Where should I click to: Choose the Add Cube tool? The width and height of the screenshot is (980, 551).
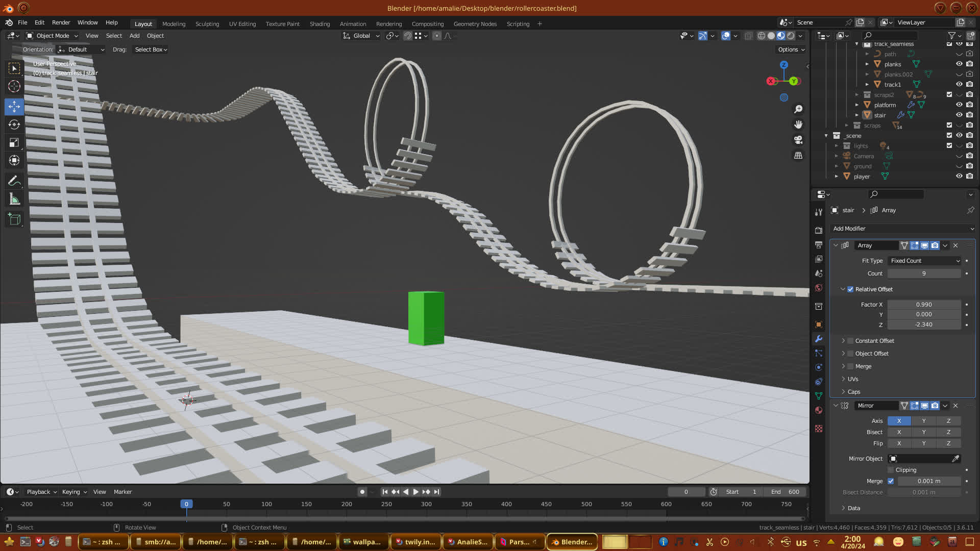click(x=14, y=219)
